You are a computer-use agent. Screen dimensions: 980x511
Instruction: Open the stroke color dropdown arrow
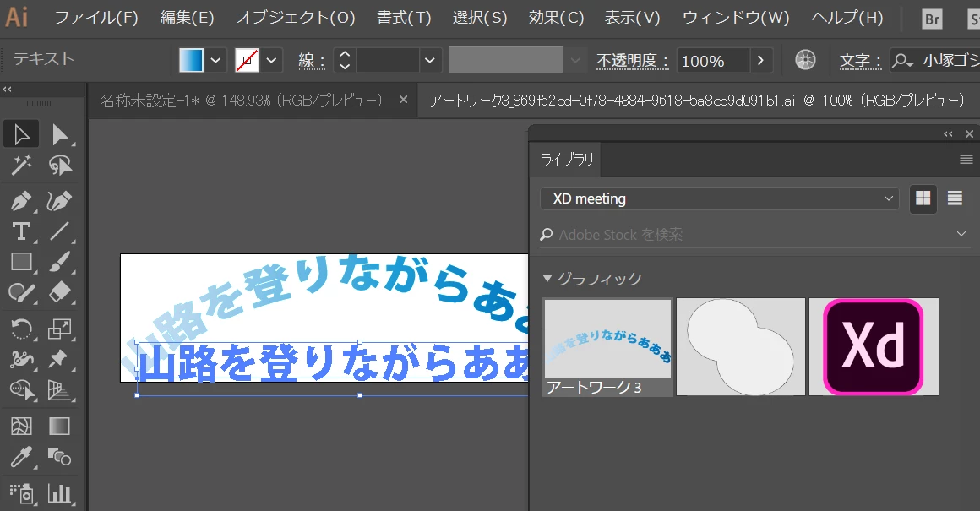click(271, 61)
